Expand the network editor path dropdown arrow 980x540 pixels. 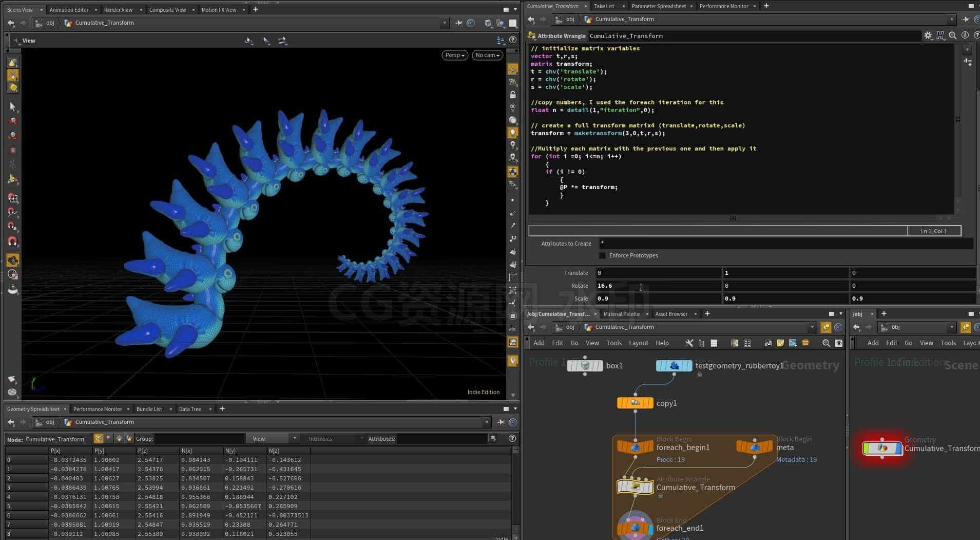coord(812,327)
